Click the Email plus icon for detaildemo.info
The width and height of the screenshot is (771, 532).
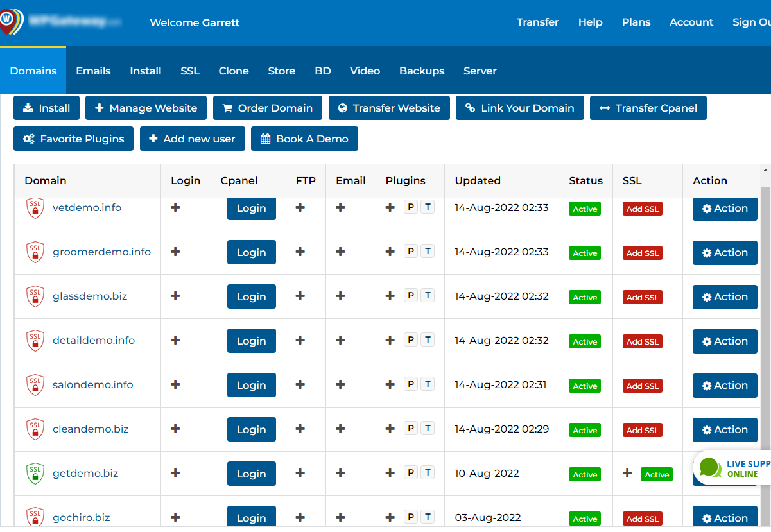click(x=340, y=340)
